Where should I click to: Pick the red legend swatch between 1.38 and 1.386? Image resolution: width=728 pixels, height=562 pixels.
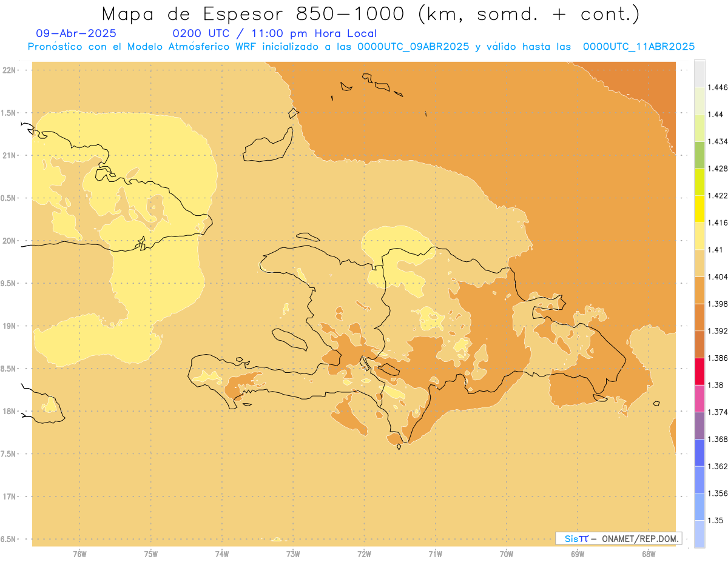coord(699,371)
